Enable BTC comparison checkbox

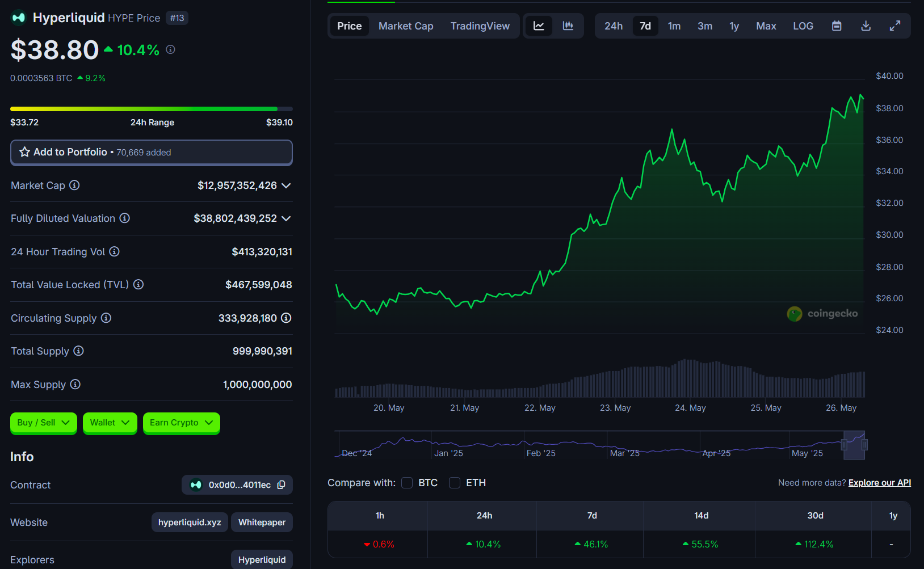point(407,483)
